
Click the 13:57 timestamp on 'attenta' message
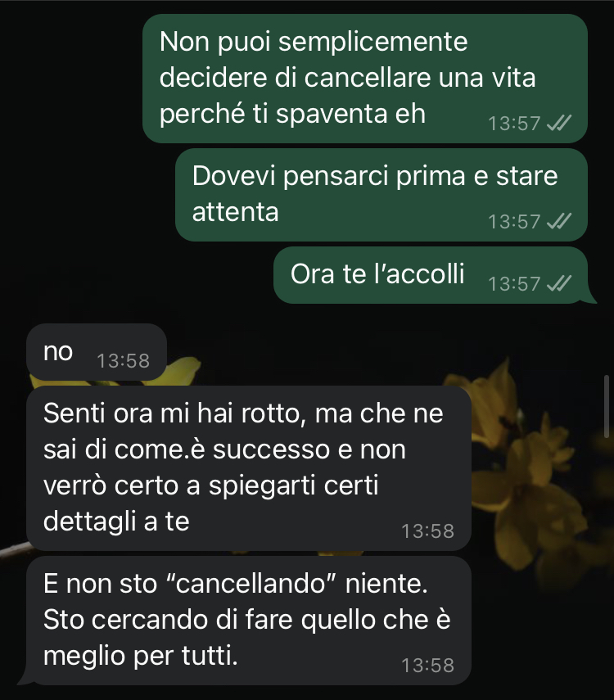coord(514,221)
